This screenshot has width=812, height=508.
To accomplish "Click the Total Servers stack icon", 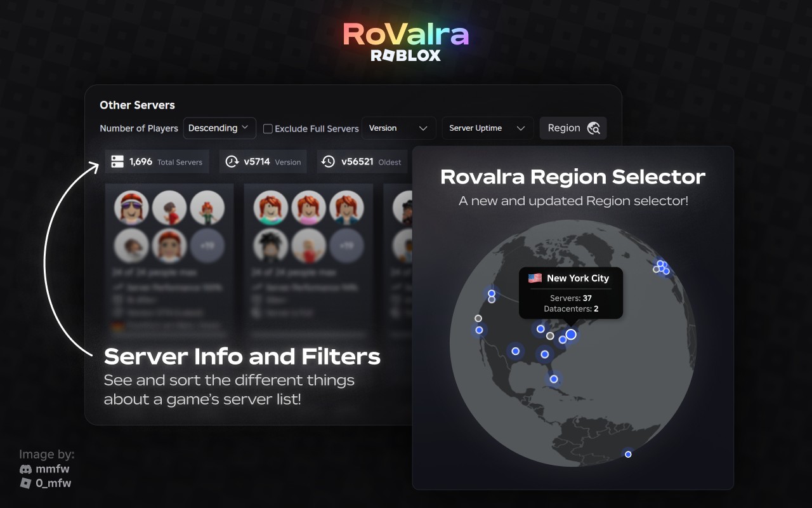I will point(117,161).
